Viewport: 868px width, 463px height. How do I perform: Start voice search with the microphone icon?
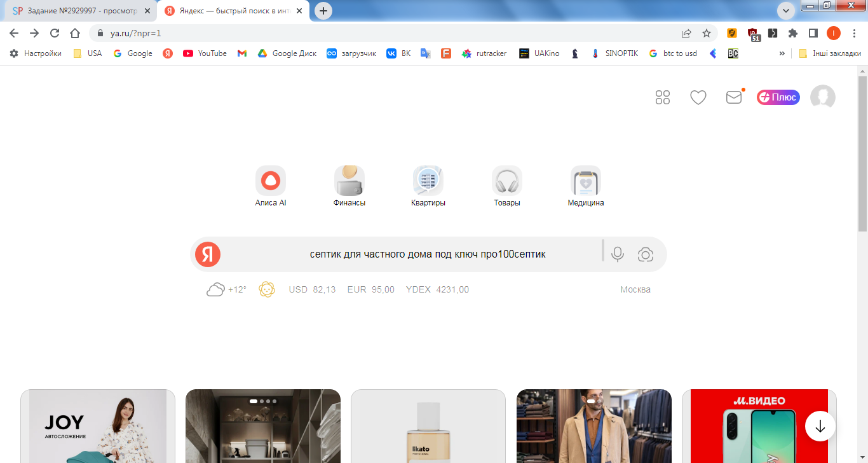pyautogui.click(x=617, y=254)
